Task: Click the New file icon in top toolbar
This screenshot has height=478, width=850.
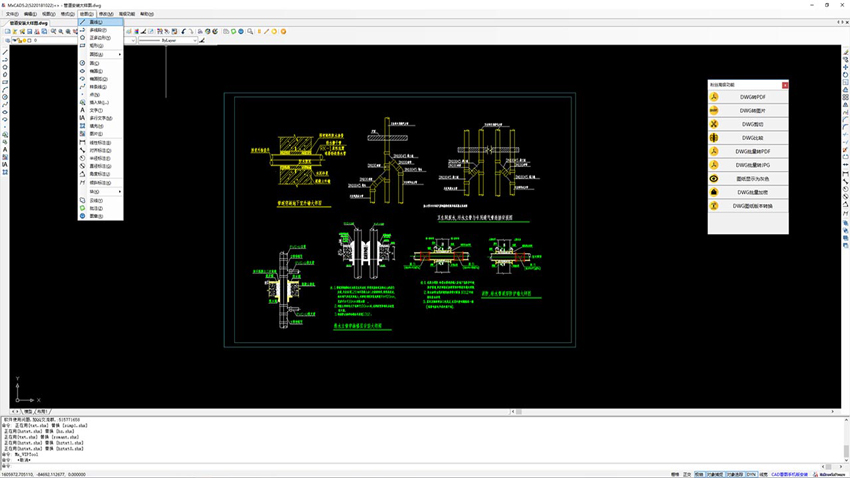Action: [8, 31]
